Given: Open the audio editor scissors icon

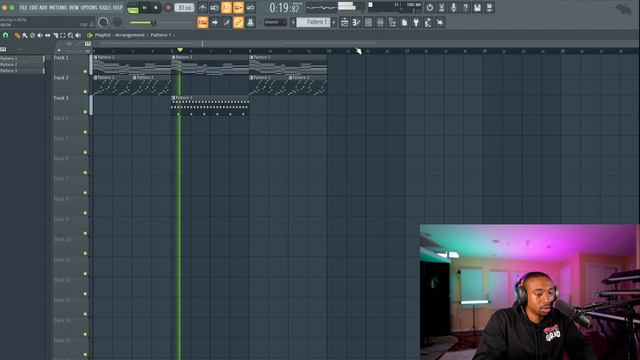Looking at the screenshot, I should tap(442, 8).
